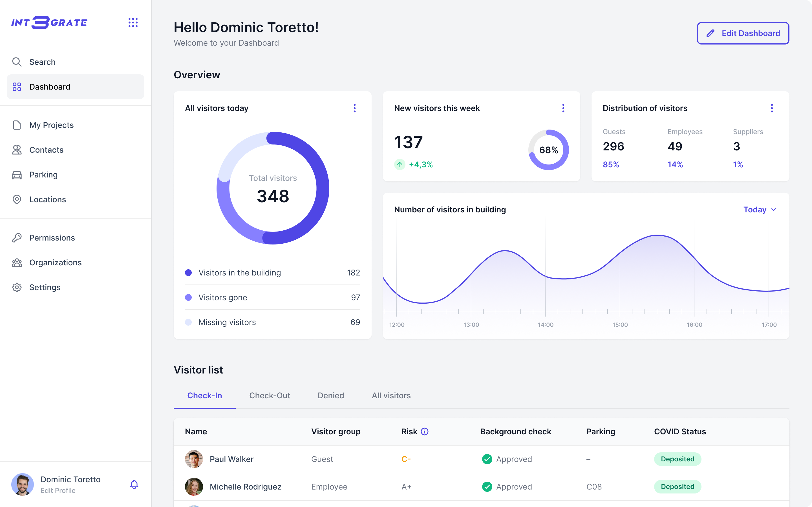This screenshot has height=507, width=812.
Task: Click the Locations pin icon
Action: (17, 199)
